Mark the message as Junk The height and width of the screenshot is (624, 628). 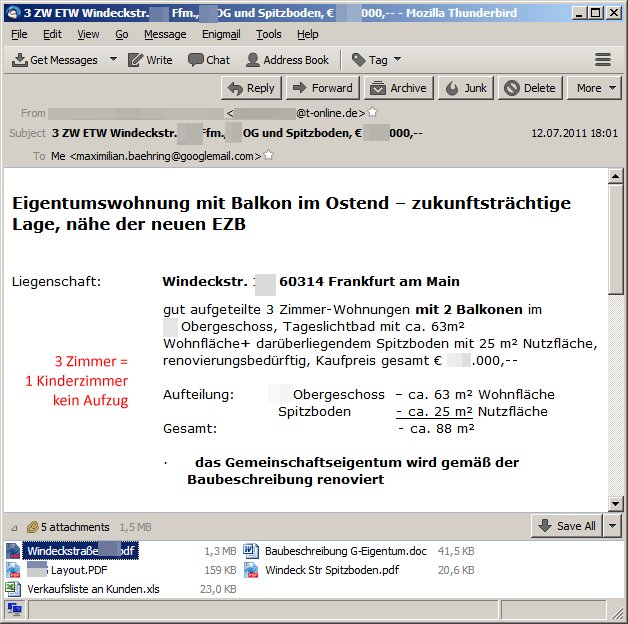[x=465, y=88]
